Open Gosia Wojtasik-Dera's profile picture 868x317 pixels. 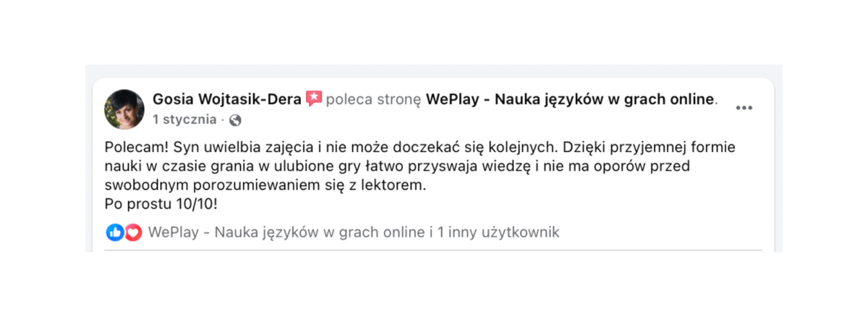click(x=125, y=109)
